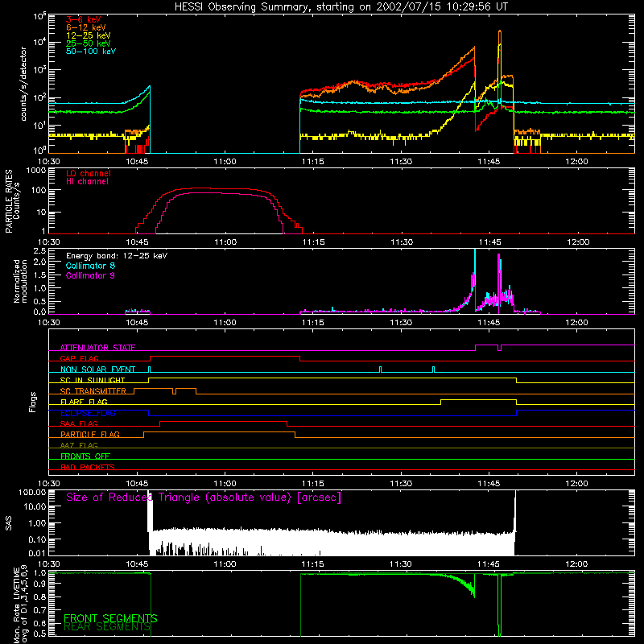Select the 3-6 keV legend label
Viewport: 644px width, 644px height.
pyautogui.click(x=83, y=19)
